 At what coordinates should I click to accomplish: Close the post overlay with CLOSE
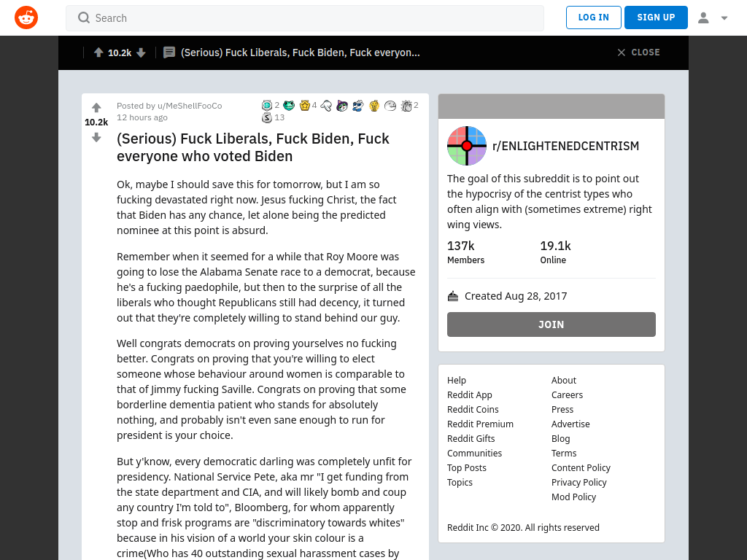638,52
